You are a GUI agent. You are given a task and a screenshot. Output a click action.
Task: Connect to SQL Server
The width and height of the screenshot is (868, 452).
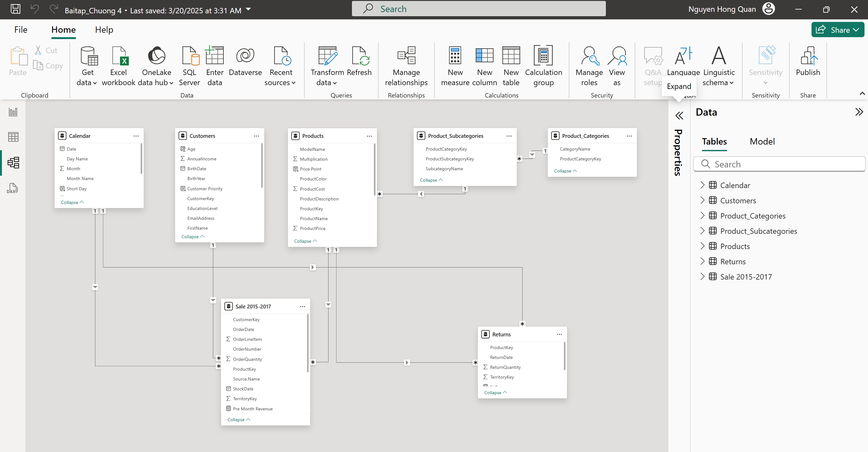[x=189, y=66]
